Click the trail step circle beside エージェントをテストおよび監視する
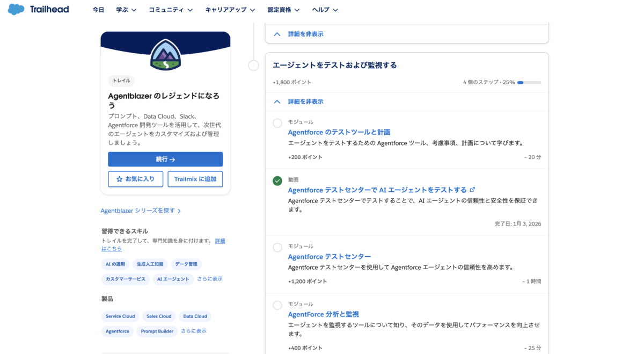This screenshot has width=644, height=354. pyautogui.click(x=253, y=66)
